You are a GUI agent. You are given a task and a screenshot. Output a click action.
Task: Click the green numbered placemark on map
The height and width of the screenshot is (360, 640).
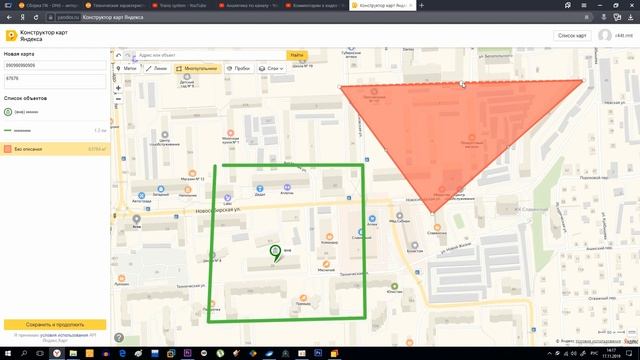tap(276, 253)
